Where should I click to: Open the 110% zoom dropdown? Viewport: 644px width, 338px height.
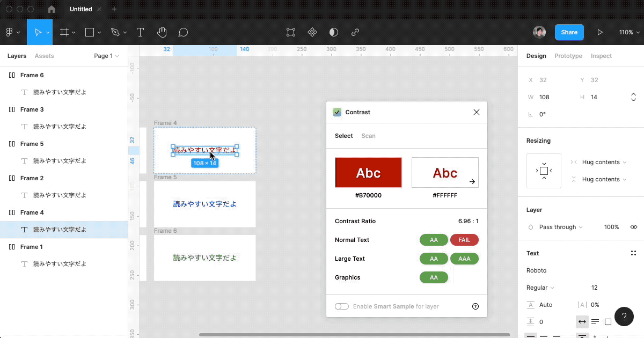click(x=628, y=32)
